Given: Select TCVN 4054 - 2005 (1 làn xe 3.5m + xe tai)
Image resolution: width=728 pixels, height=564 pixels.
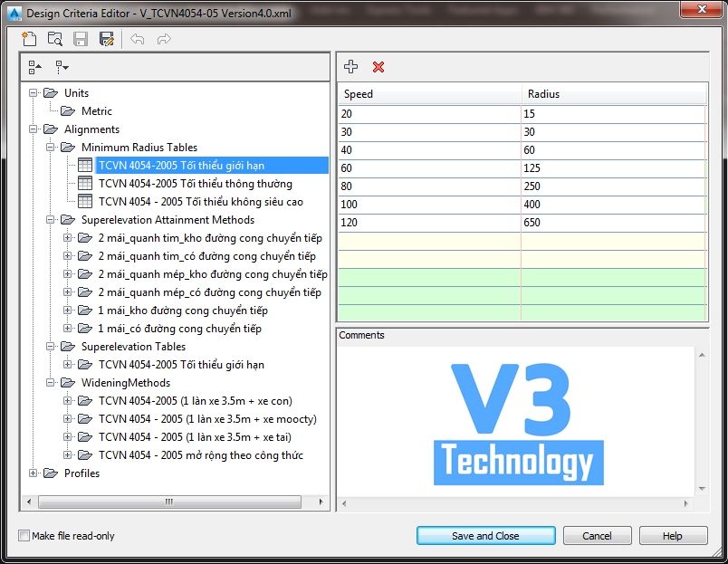Looking at the screenshot, I should (x=195, y=437).
